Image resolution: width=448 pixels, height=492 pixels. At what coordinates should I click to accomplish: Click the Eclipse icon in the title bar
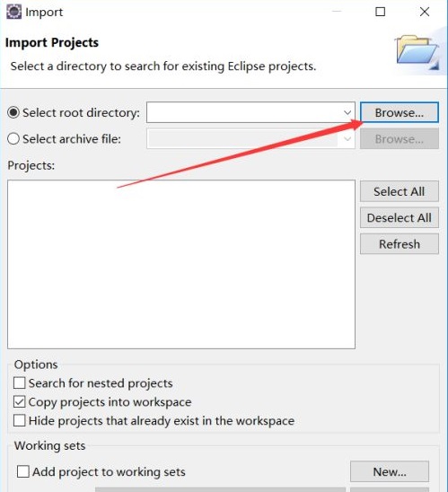point(13,12)
